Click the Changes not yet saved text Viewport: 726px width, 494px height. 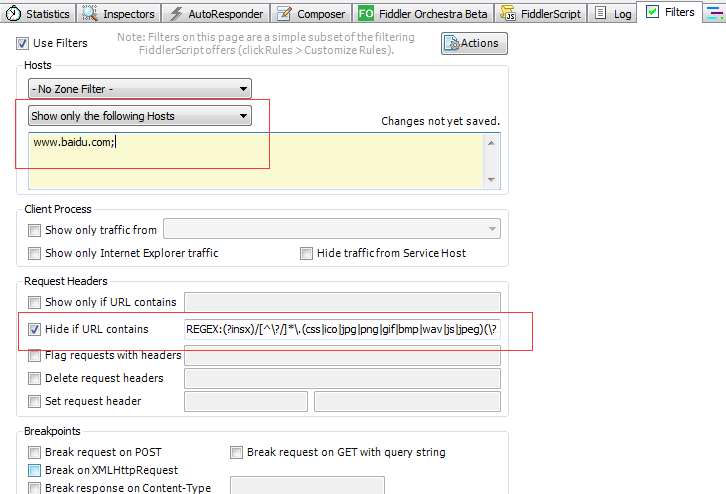tap(440, 121)
